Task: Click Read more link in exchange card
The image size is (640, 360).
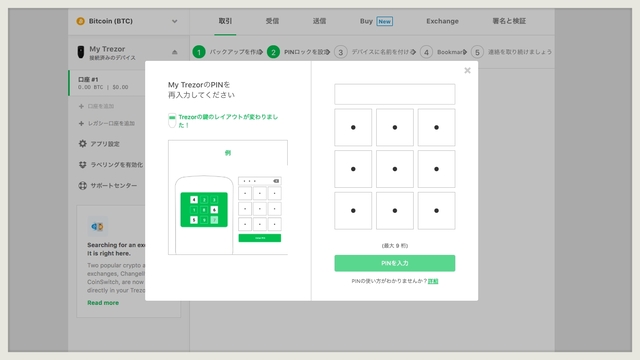Action: point(103,302)
